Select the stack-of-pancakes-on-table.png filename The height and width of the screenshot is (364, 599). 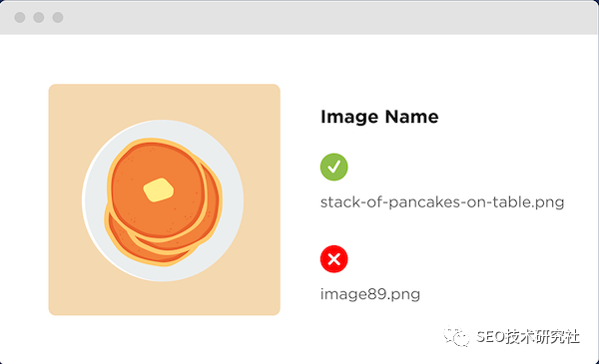(442, 202)
